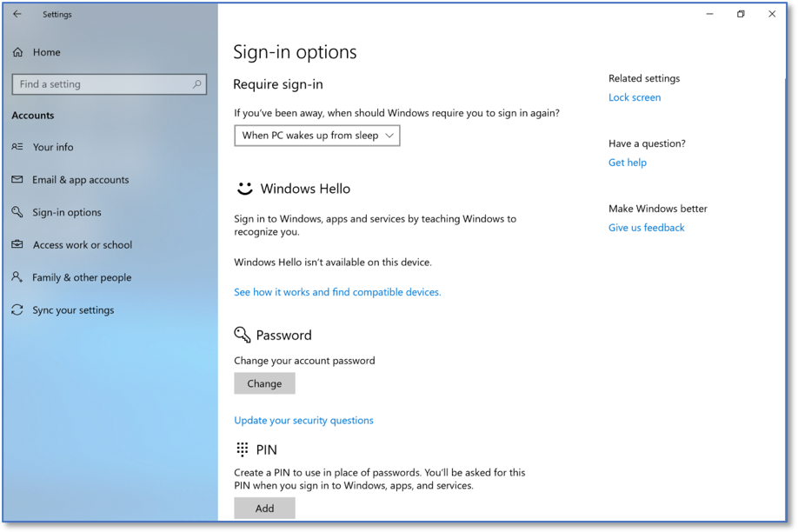This screenshot has width=798, height=532.
Task: Open Email & app accounts
Action: click(x=81, y=179)
